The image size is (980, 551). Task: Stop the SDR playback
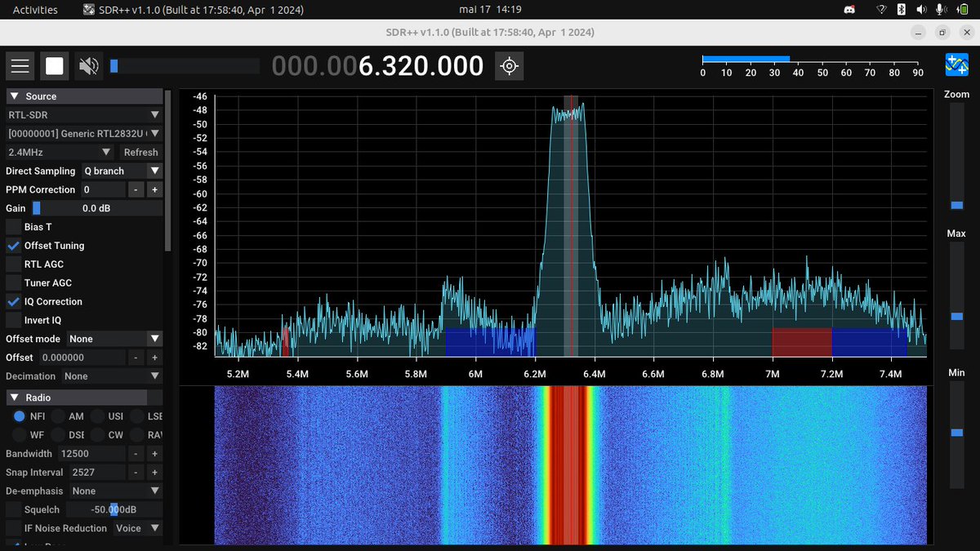coord(55,66)
